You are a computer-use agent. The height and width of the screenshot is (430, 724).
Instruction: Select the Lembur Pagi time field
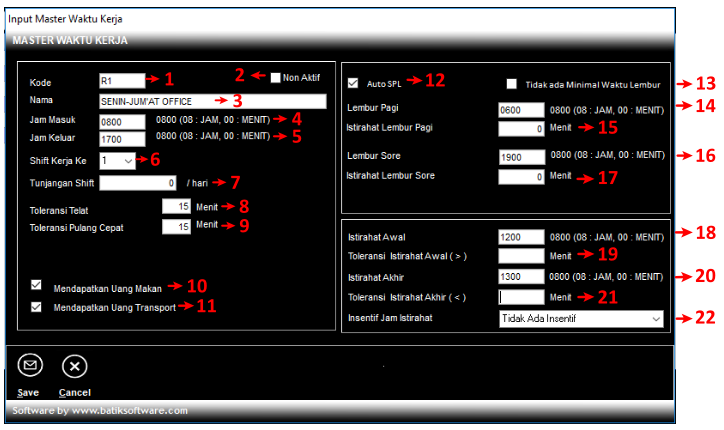521,110
